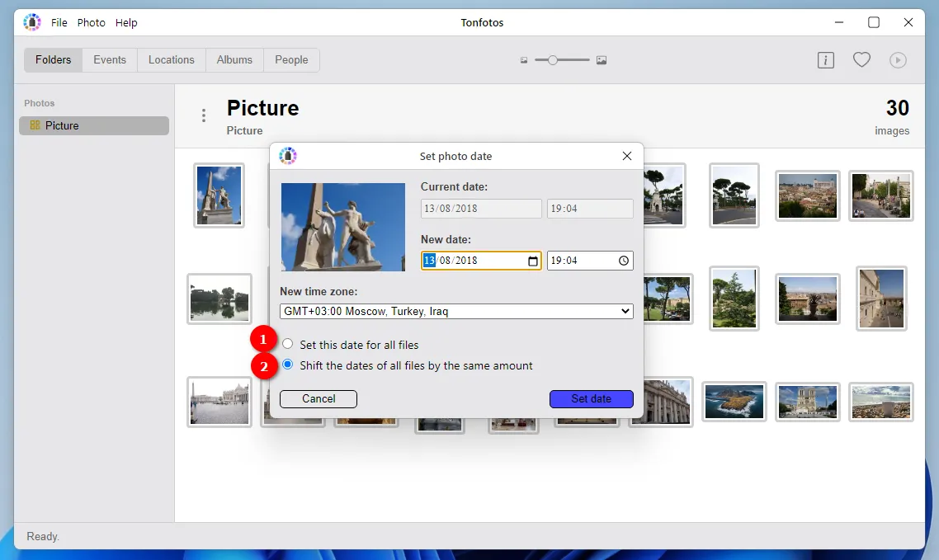This screenshot has height=560, width=939.
Task: Click clock icon in New time field
Action: coord(624,261)
